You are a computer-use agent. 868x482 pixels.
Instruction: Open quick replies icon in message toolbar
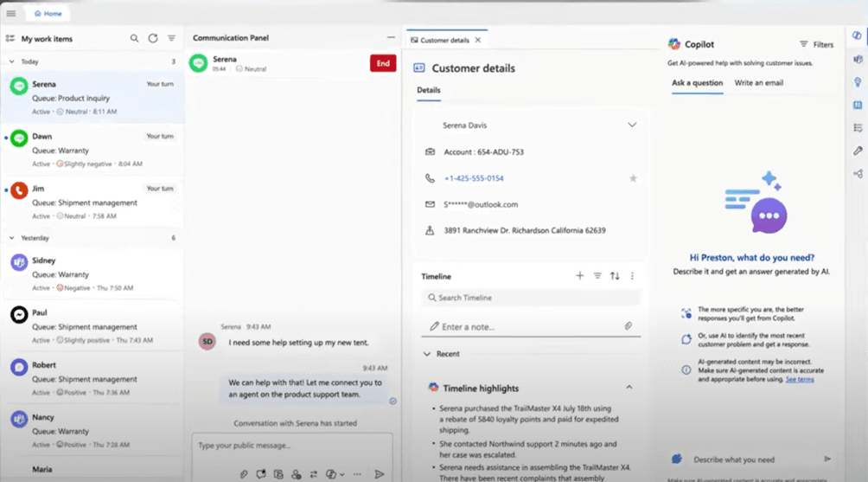tap(261, 474)
